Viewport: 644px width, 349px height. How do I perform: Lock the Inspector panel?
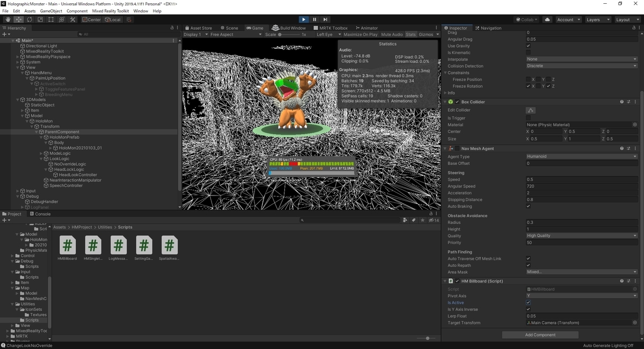(x=633, y=28)
